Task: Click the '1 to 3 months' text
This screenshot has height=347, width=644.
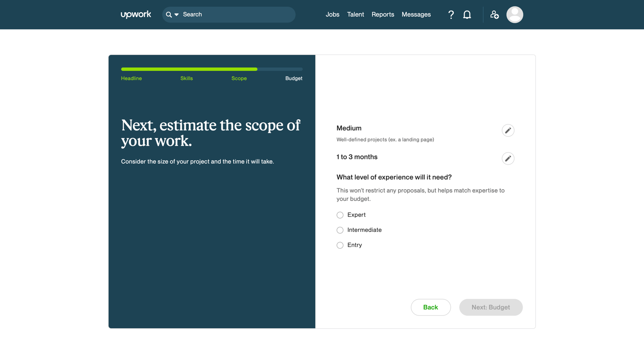Action: (357, 157)
